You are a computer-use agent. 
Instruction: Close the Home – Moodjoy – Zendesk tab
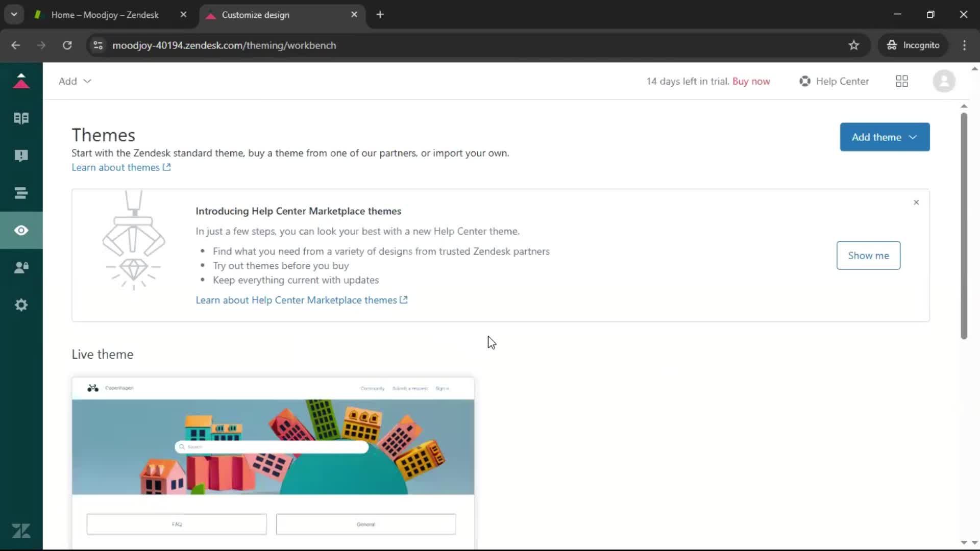pyautogui.click(x=183, y=15)
